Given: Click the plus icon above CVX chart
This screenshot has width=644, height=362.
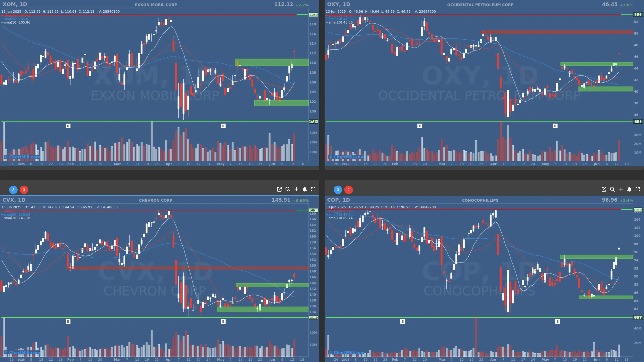Looking at the screenshot, I should (x=296, y=189).
